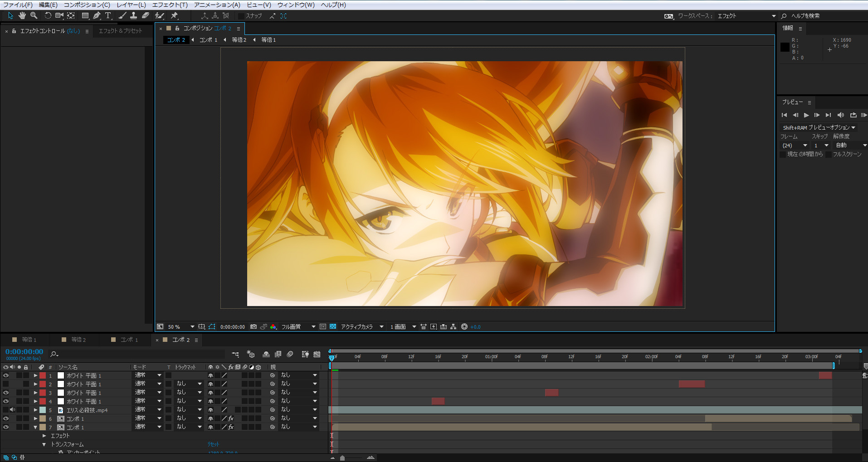Click the red label swatch of layer 1
This screenshot has height=462, width=868.
click(x=43, y=375)
